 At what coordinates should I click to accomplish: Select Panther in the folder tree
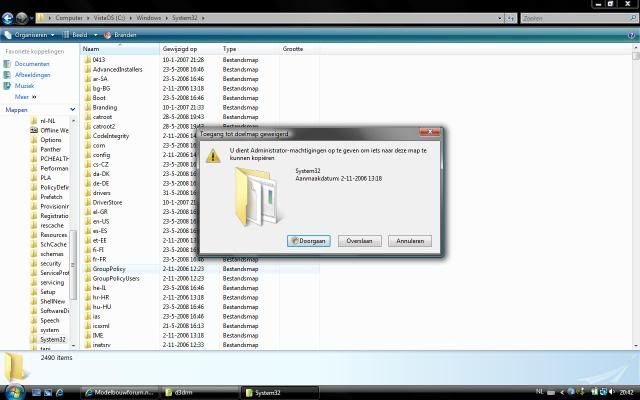51,149
